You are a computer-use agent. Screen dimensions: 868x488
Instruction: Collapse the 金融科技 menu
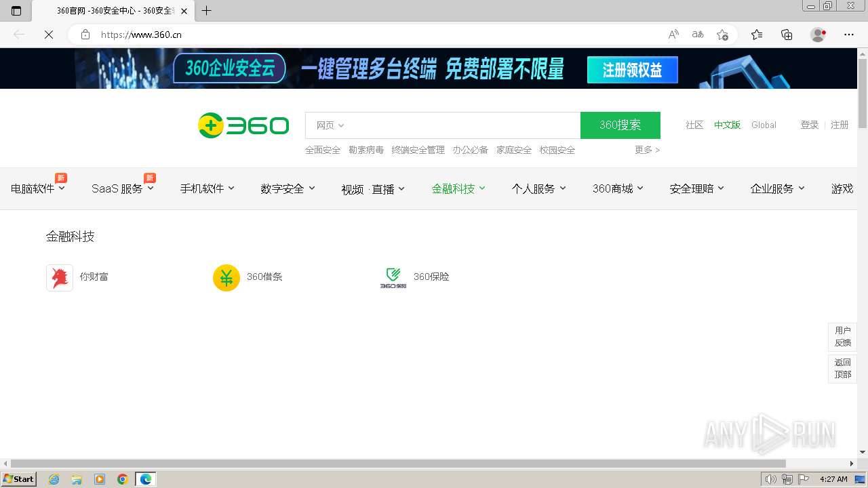(x=458, y=188)
